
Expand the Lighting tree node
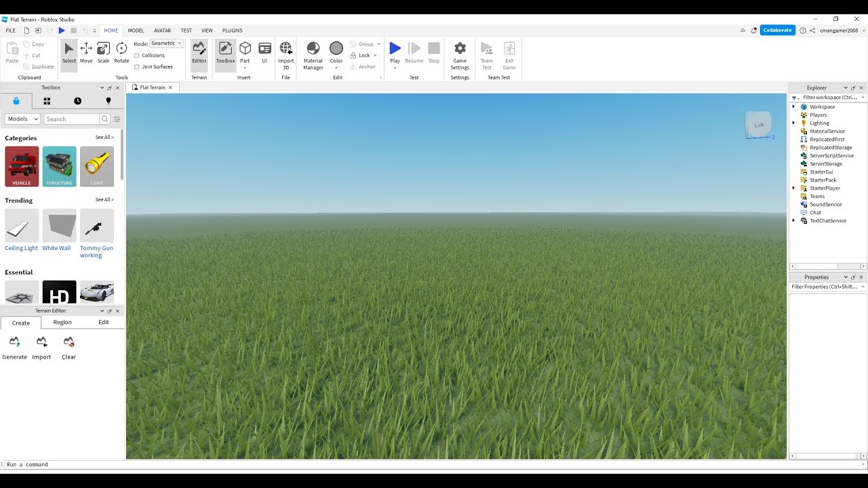coord(793,123)
